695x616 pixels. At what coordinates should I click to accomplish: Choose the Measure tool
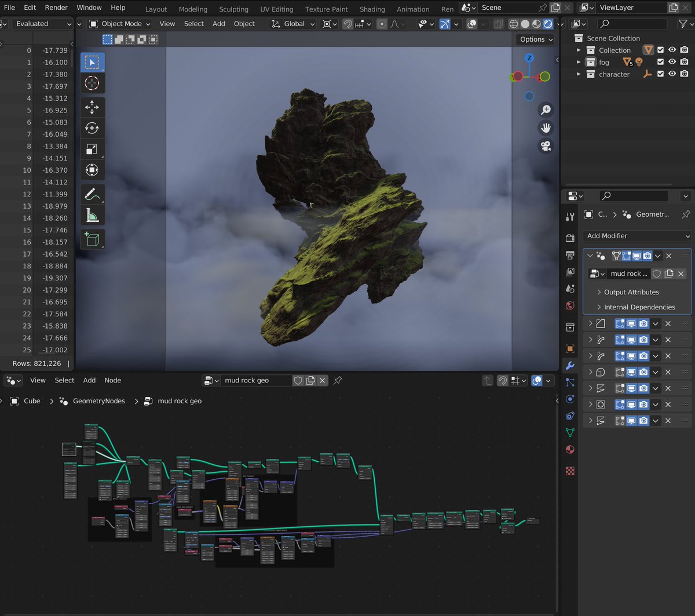tap(92, 216)
